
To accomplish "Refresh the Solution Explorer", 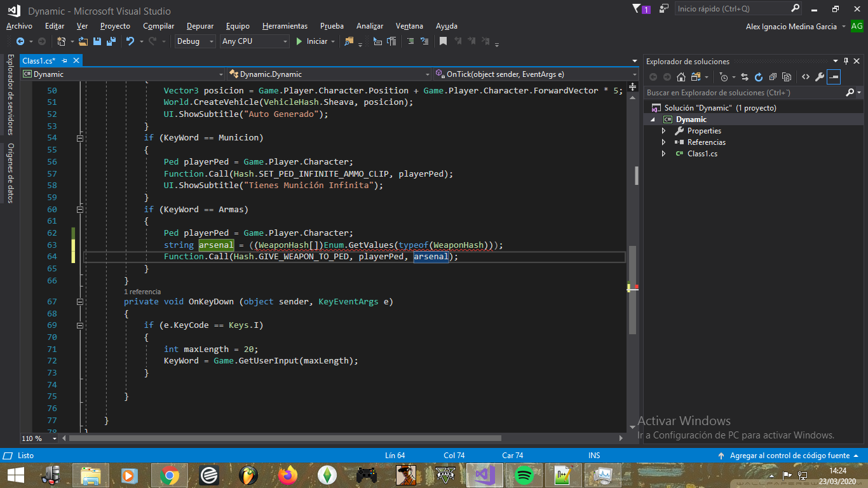I will 759,77.
